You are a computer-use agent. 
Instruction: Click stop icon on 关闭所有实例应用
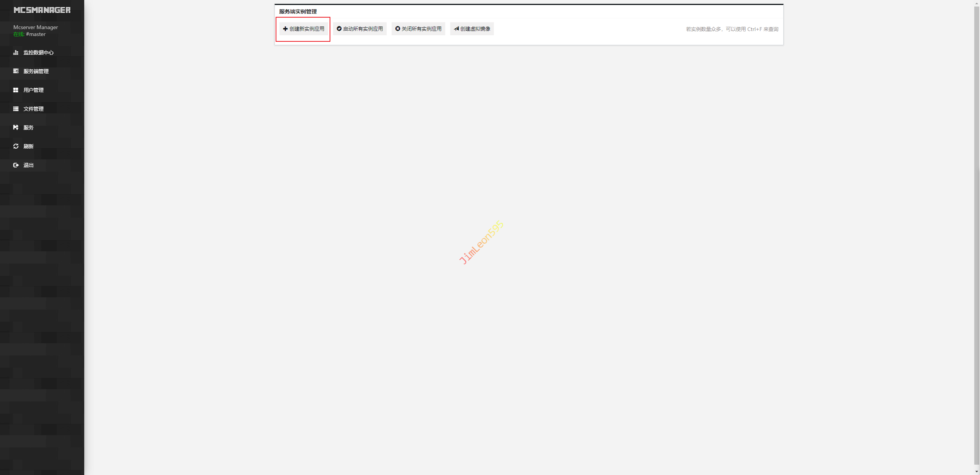(398, 29)
